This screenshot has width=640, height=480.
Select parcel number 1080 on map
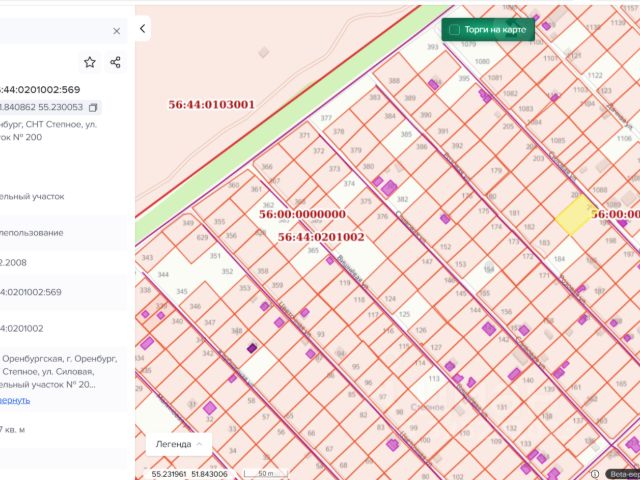[x=482, y=61]
